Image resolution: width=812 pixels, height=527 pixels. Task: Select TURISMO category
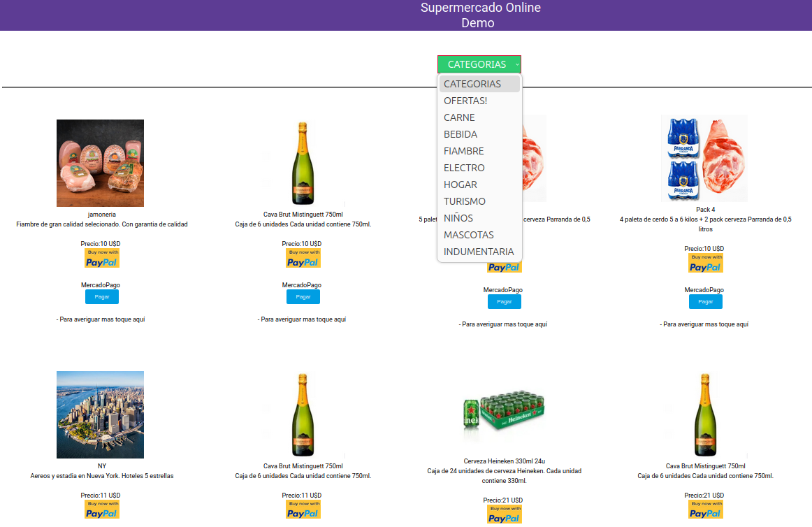[x=479, y=201]
